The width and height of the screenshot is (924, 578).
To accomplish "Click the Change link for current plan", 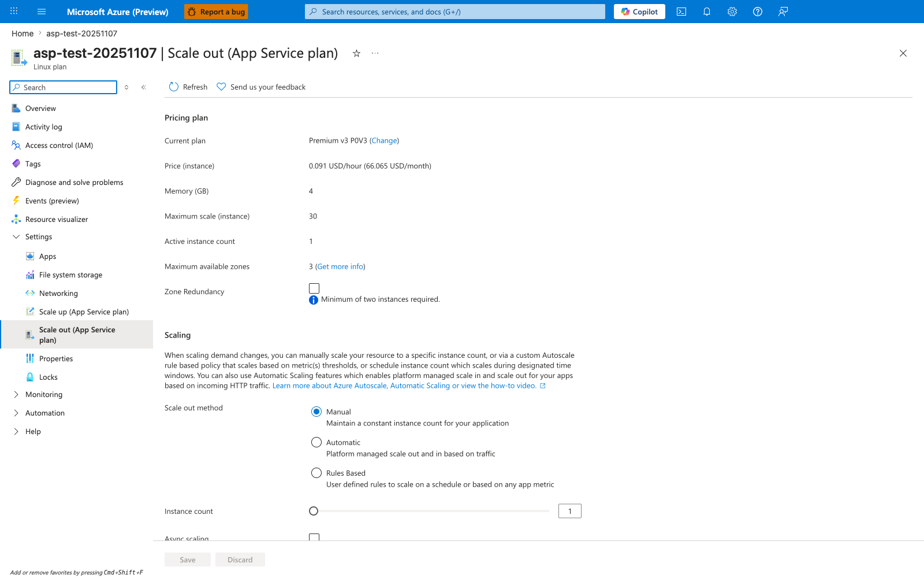I will 384,140.
